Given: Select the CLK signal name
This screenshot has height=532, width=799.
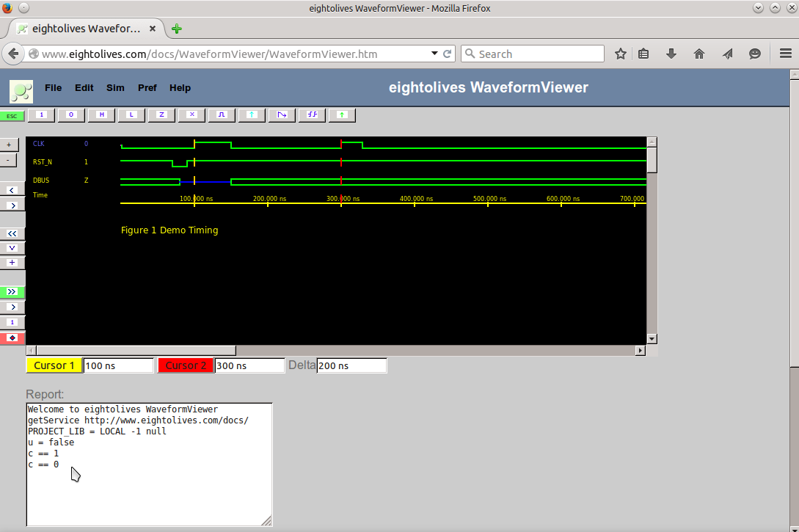Looking at the screenshot, I should [39, 144].
